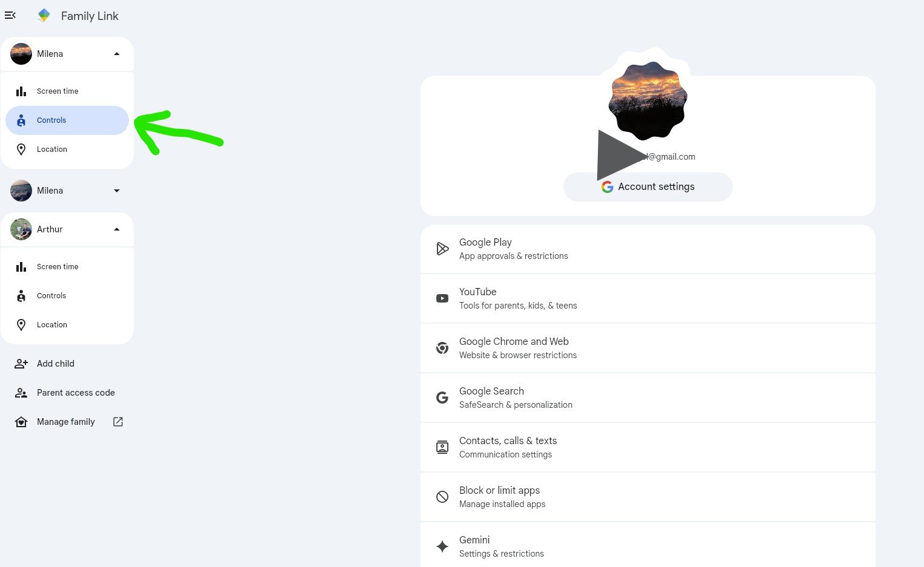
Task: Open Google Play app approvals row icon
Action: point(442,249)
